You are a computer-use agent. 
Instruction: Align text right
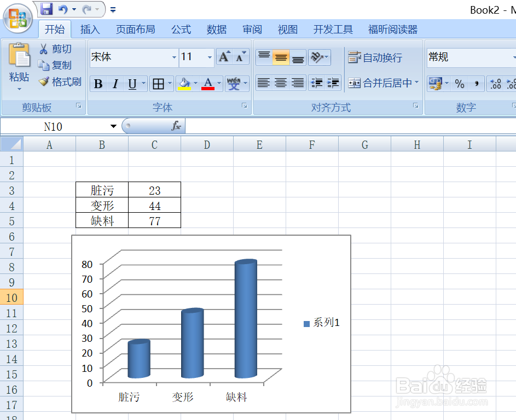298,83
